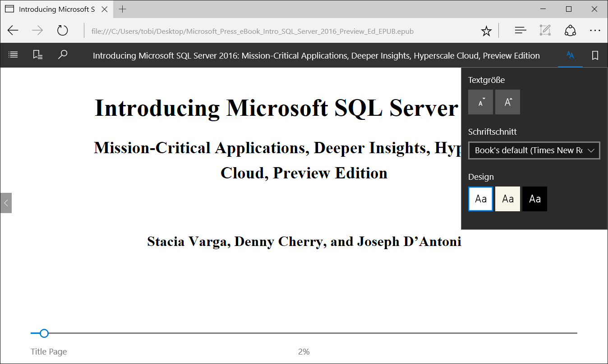Select the Introducing Microsoft S browser tab
608x364 pixels.
[56, 9]
